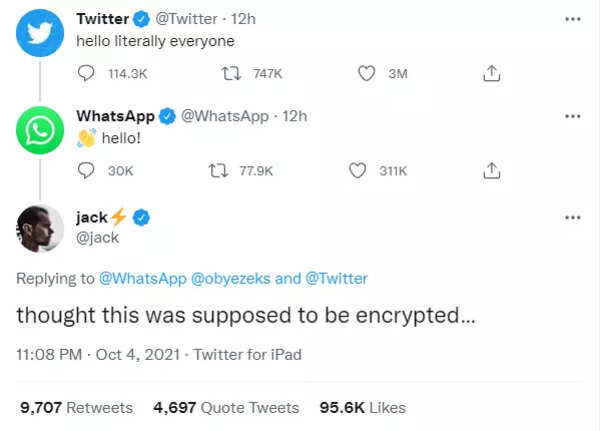Viewport: 600px width, 431px height.
Task: Like the Twitter account's tweet
Action: coord(366,73)
